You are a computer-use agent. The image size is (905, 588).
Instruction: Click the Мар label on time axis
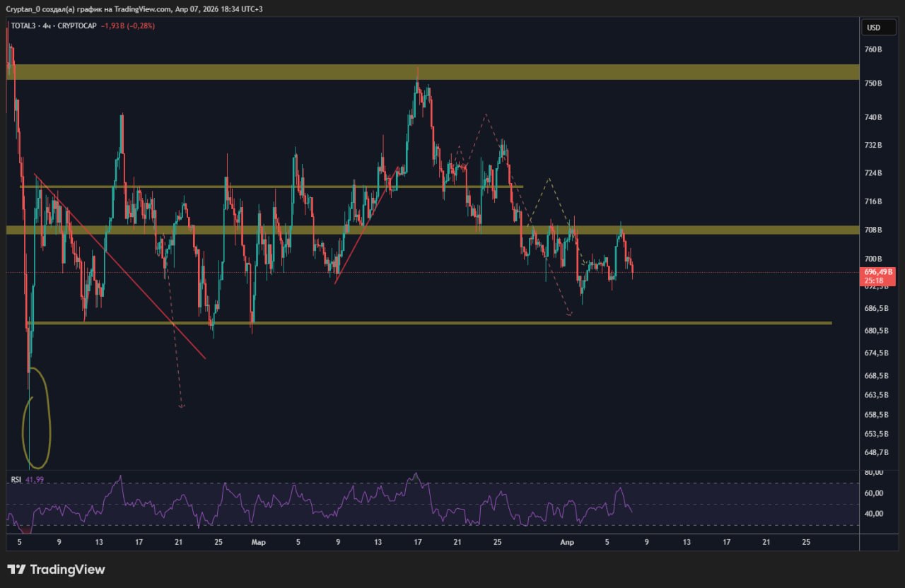pos(258,543)
